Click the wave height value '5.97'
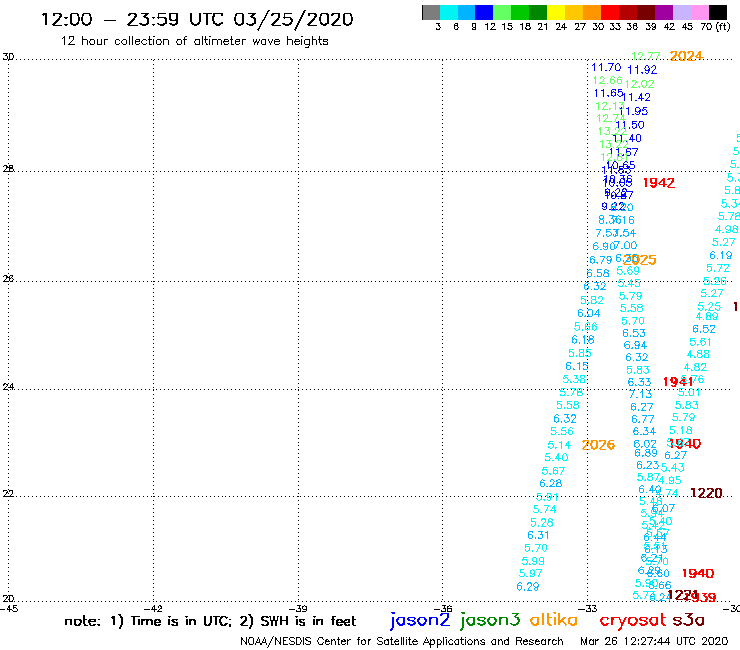Viewport: 740px width, 650px height. [530, 574]
